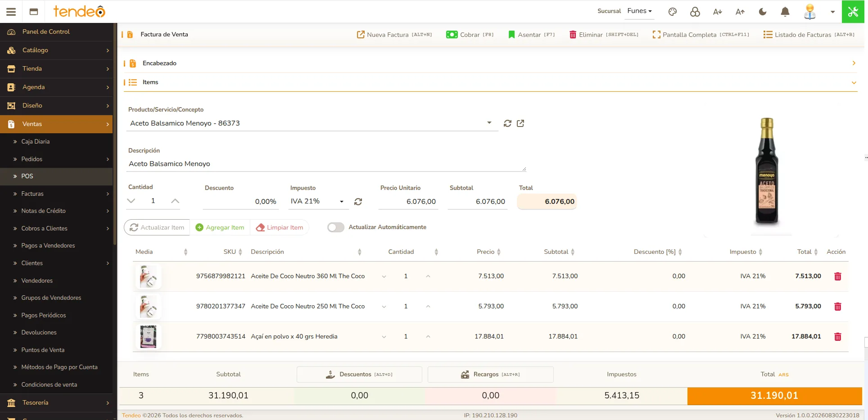Open Notas de Crédito in the sidebar

pyautogui.click(x=56, y=211)
